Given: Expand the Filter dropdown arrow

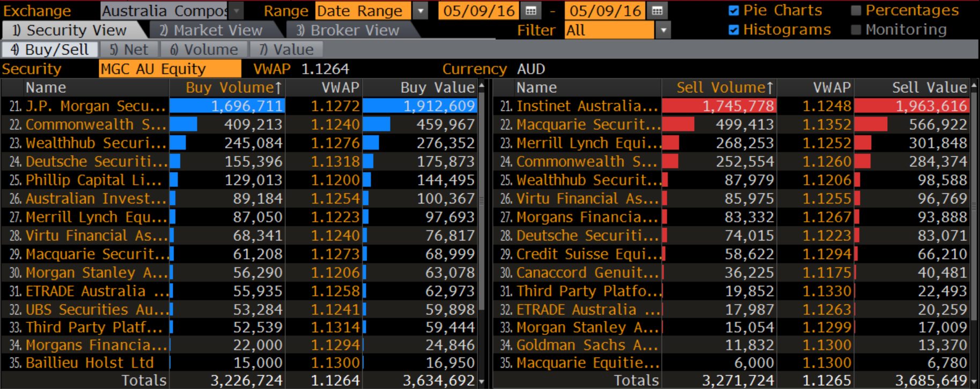Looking at the screenshot, I should point(664,31).
